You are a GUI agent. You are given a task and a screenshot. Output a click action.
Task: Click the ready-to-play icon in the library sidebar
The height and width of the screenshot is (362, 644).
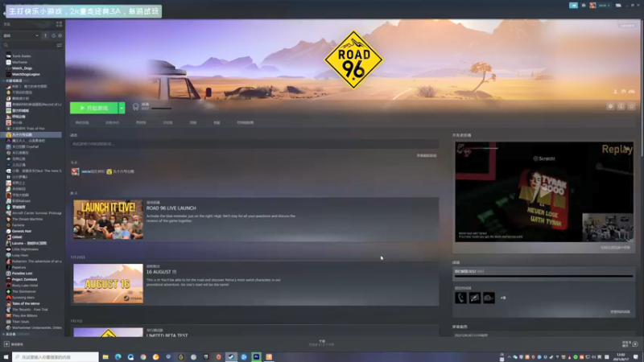pyautogui.click(x=60, y=35)
